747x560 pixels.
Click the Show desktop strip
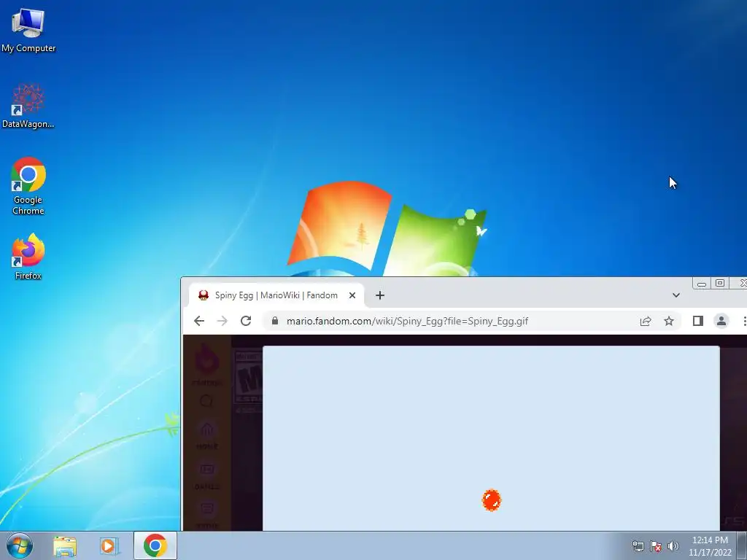742,545
